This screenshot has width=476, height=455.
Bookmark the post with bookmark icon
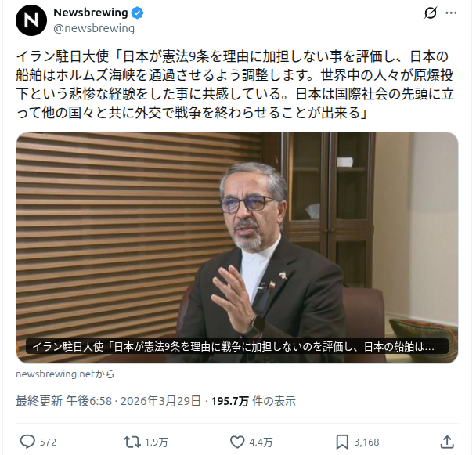tap(342, 442)
